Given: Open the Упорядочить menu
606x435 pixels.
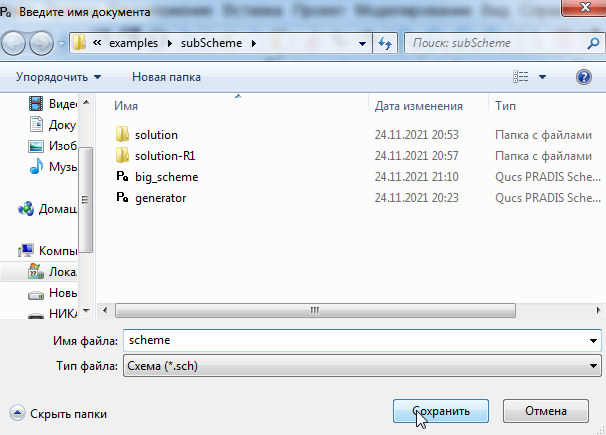Looking at the screenshot, I should pyautogui.click(x=58, y=77).
